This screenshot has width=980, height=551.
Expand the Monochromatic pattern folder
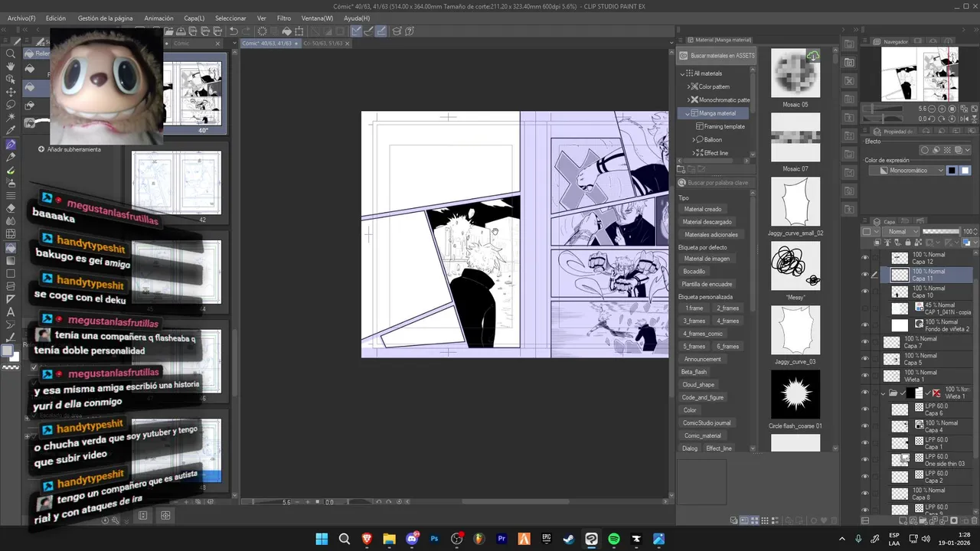pyautogui.click(x=688, y=99)
